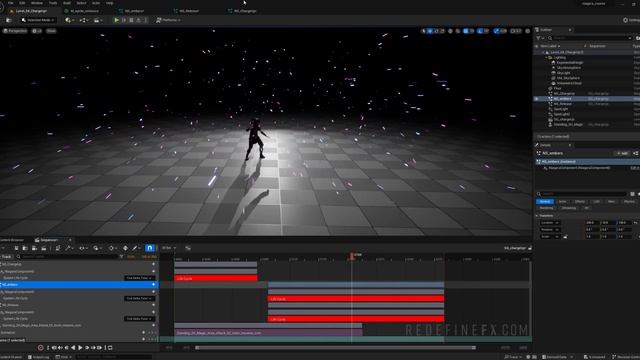Click the Sequencer record button
The height and width of the screenshot is (360, 640).
tap(40, 348)
